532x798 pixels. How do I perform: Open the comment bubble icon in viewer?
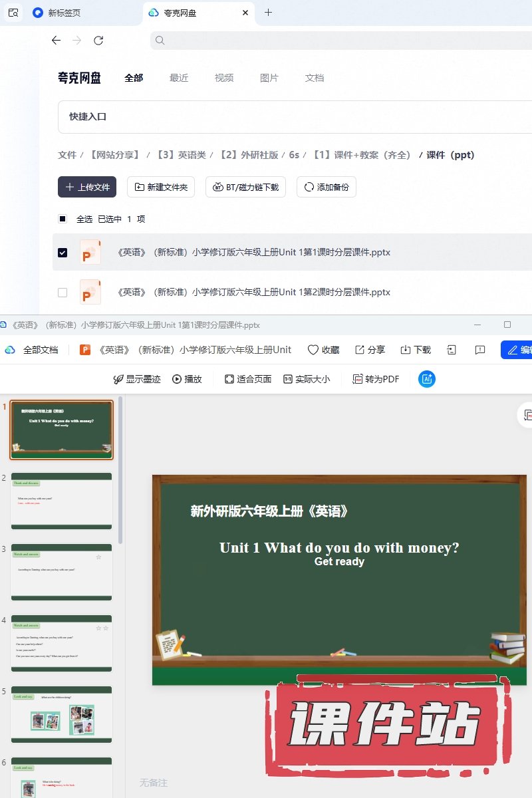click(x=480, y=350)
